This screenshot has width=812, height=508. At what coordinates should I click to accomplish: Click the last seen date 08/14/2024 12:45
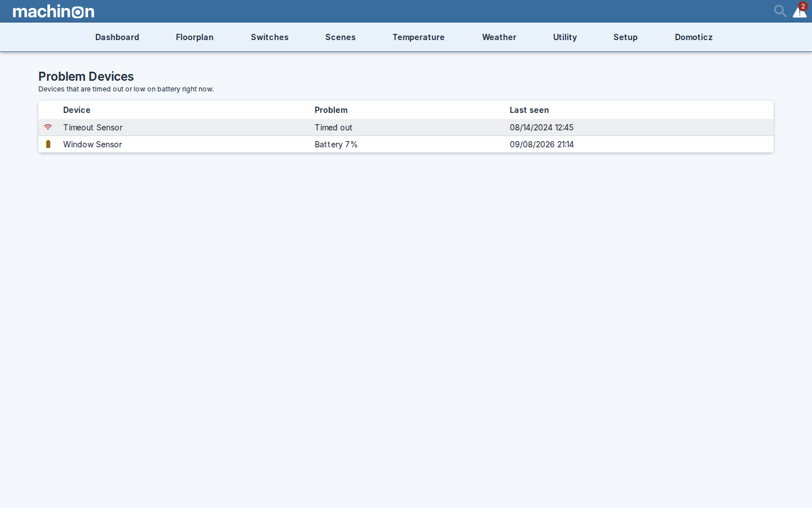[x=541, y=128]
